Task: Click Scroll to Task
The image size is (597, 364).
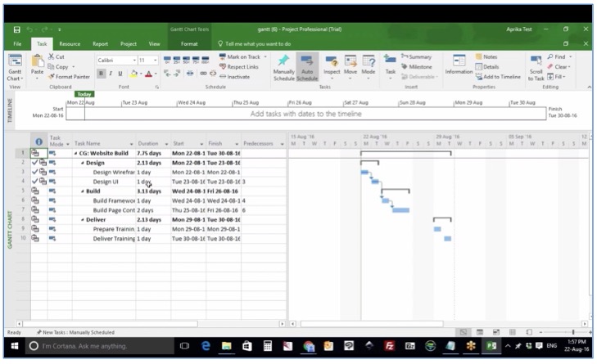Action: click(x=536, y=67)
